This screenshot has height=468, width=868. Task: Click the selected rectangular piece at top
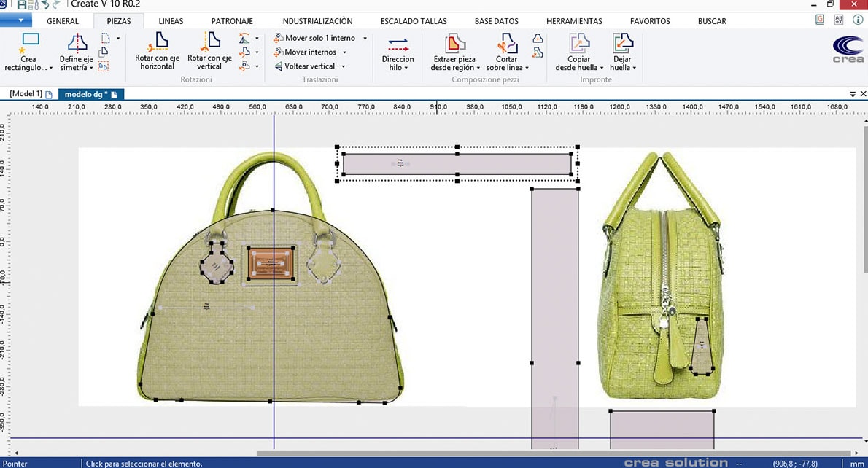click(x=456, y=163)
